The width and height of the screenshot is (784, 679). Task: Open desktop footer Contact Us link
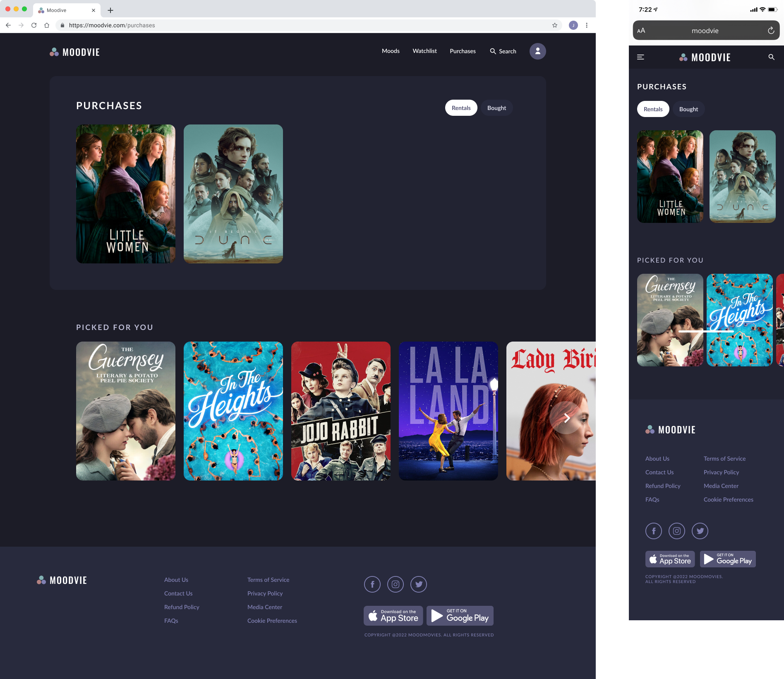click(178, 593)
